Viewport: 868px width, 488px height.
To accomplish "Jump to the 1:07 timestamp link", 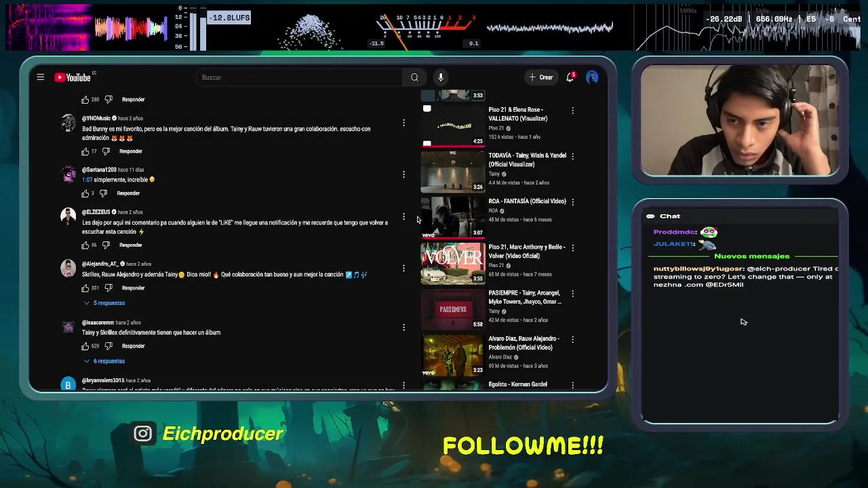I will [x=87, y=180].
